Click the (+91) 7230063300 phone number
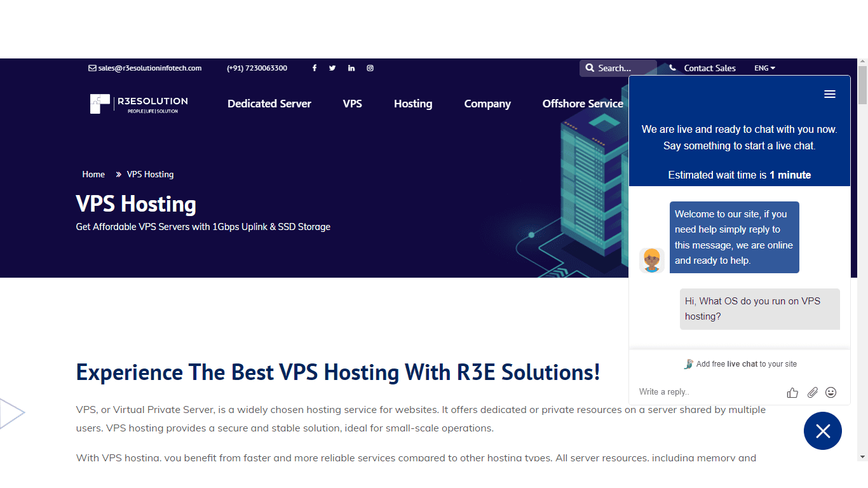Image resolution: width=868 pixels, height=488 pixels. 257,68
